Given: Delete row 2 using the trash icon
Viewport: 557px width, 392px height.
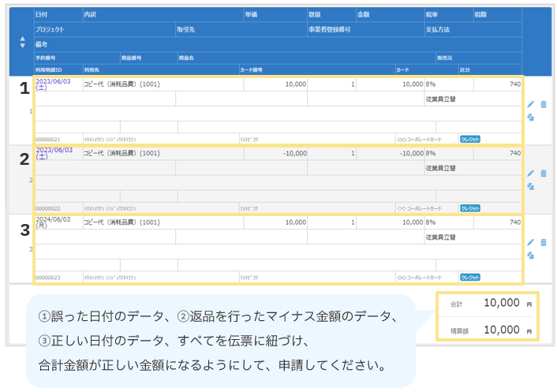Looking at the screenshot, I should (x=543, y=173).
